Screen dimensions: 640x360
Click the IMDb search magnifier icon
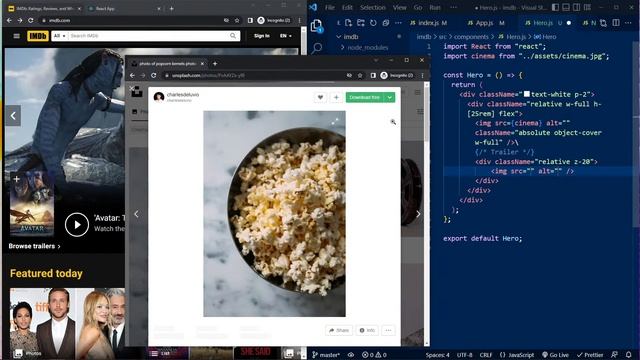click(x=233, y=36)
